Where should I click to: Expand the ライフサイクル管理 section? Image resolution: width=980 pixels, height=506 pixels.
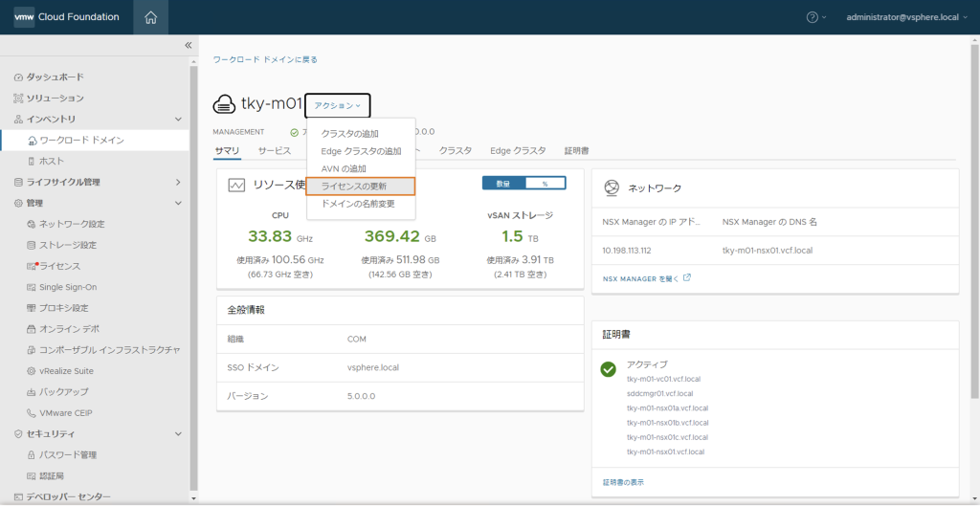(x=178, y=182)
